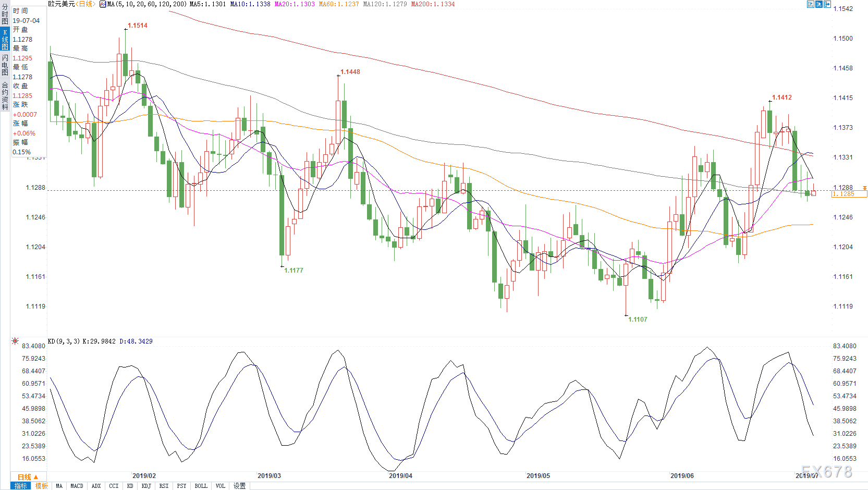Click the highlighted play axis icon

click(x=819, y=4)
